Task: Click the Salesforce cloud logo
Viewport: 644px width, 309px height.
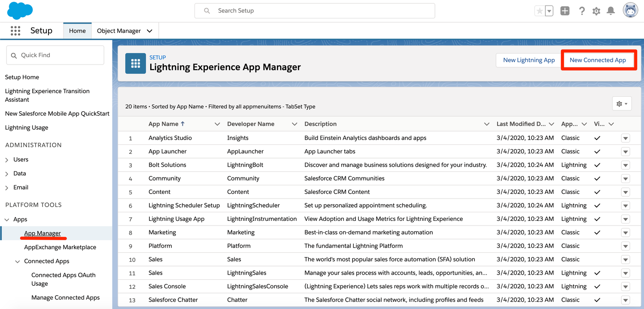Action: point(20,11)
